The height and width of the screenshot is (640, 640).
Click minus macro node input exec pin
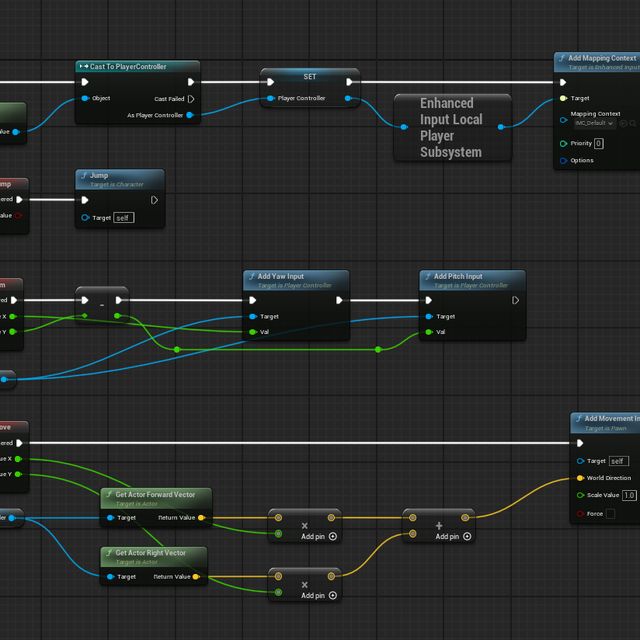click(85, 300)
